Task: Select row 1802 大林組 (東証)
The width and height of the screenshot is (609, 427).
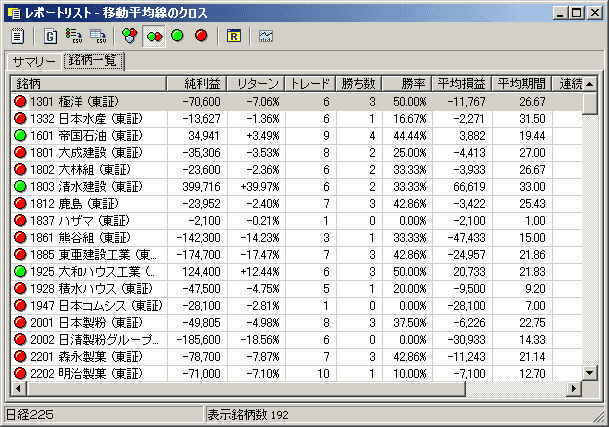Action: (297, 170)
